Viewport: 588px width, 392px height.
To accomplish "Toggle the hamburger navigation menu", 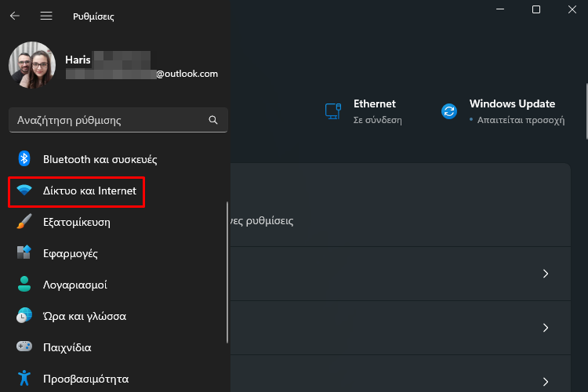I will (x=46, y=16).
